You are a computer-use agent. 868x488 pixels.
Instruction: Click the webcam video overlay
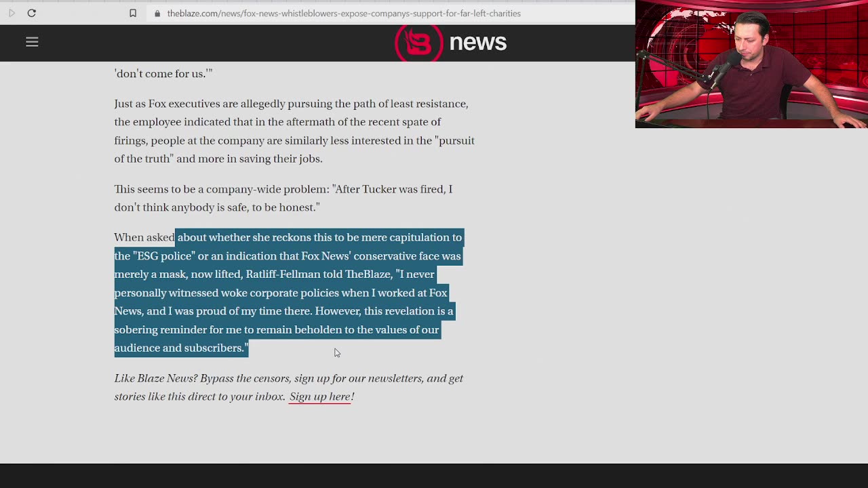pyautogui.click(x=751, y=64)
